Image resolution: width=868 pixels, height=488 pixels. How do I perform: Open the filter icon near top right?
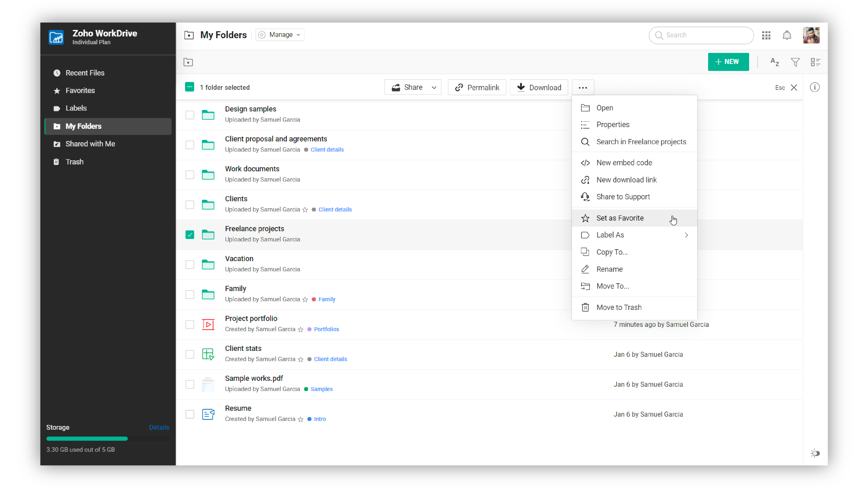(x=795, y=62)
